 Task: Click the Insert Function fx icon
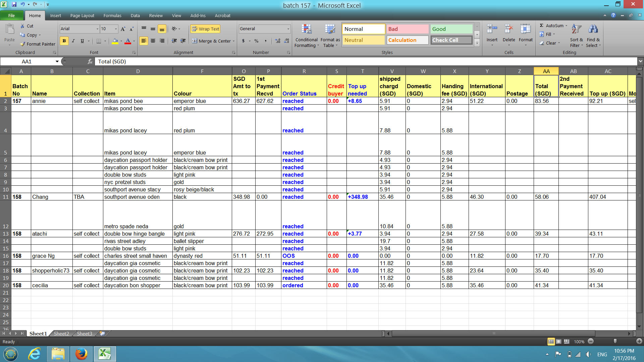90,61
